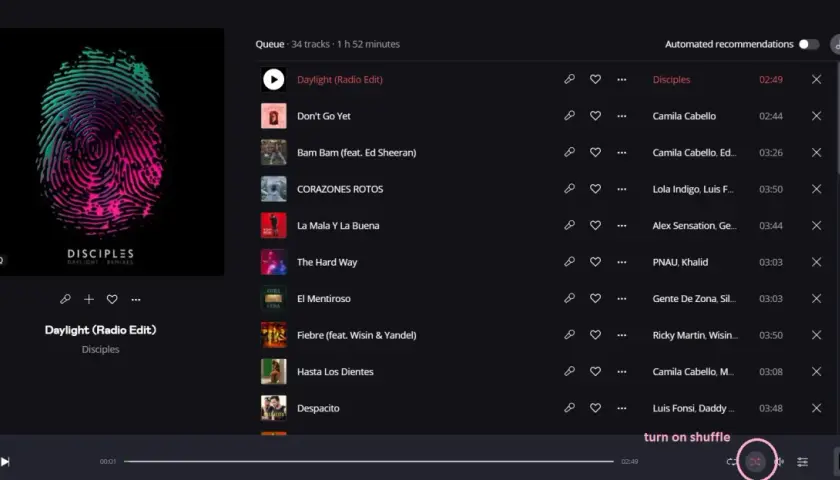Seek within the playback progress bar
840x480 pixels.
[x=369, y=461]
